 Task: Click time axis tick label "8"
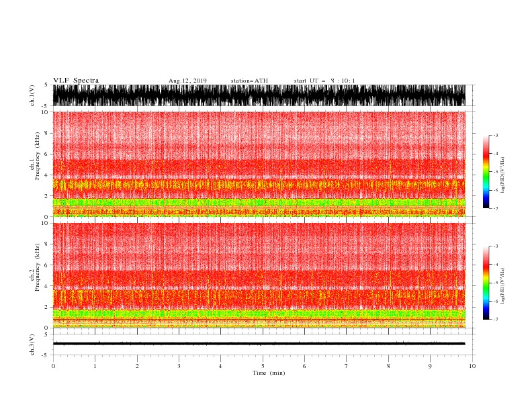(x=388, y=366)
